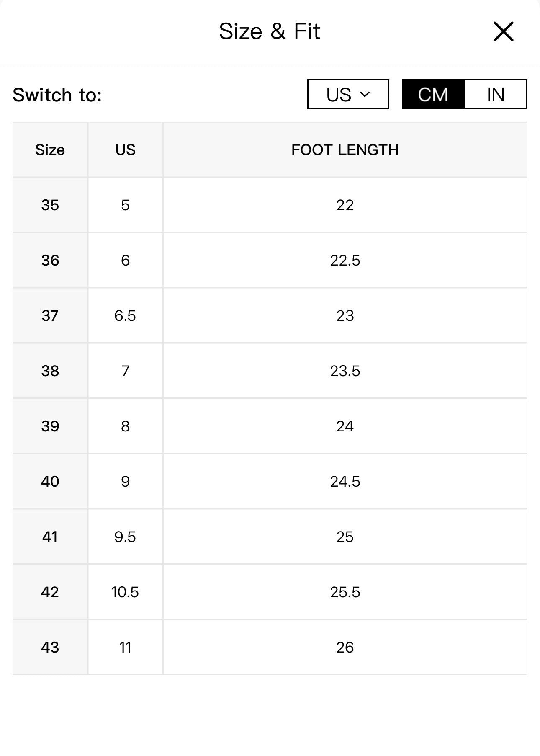540x756 pixels.
Task: Switch measurement units to CM
Action: (433, 94)
